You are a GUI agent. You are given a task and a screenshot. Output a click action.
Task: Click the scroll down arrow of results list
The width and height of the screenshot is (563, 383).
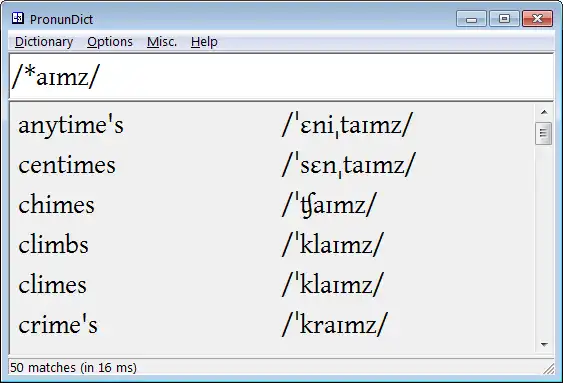(544, 345)
